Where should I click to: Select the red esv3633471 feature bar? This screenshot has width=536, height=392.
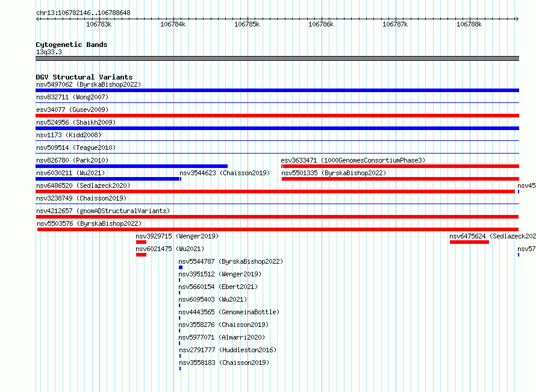click(x=400, y=166)
